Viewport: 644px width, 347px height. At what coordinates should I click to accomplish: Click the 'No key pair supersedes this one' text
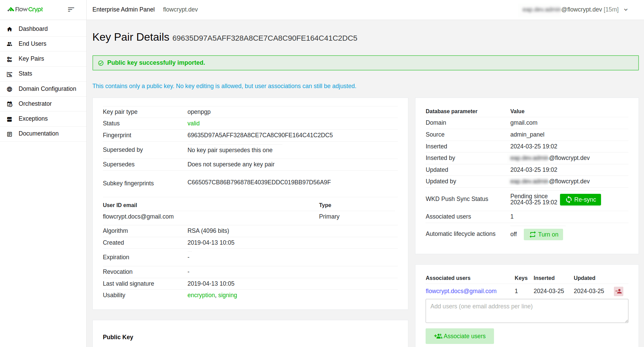coord(230,150)
